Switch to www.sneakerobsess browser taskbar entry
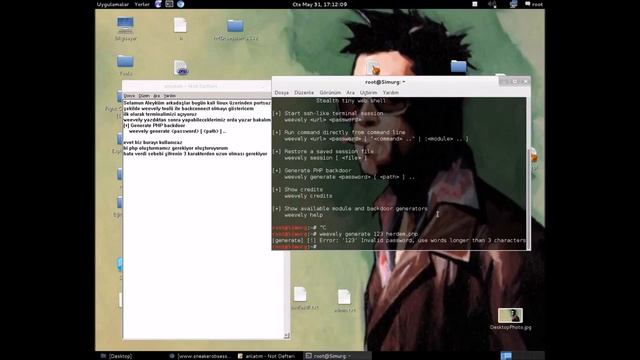 coord(200,356)
